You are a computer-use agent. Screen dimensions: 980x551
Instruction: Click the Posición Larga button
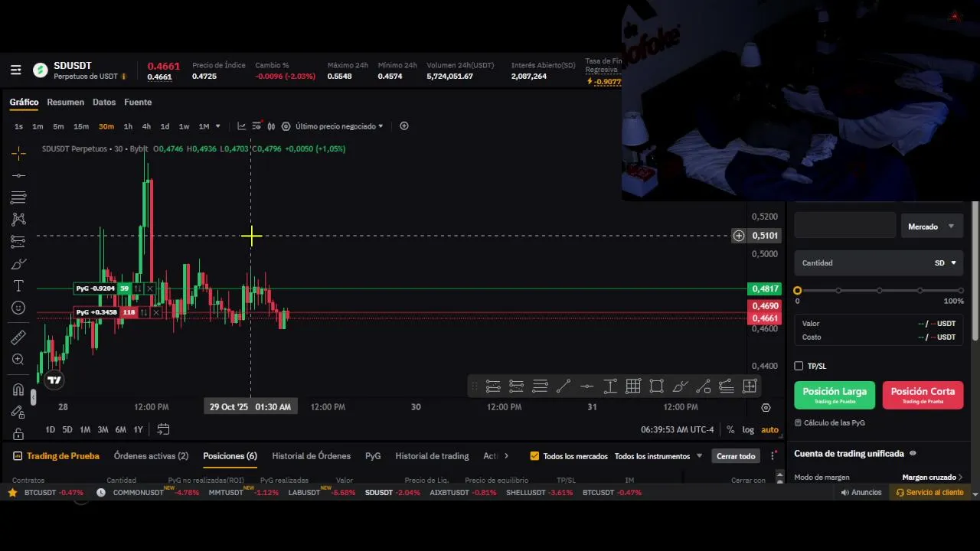[835, 395]
